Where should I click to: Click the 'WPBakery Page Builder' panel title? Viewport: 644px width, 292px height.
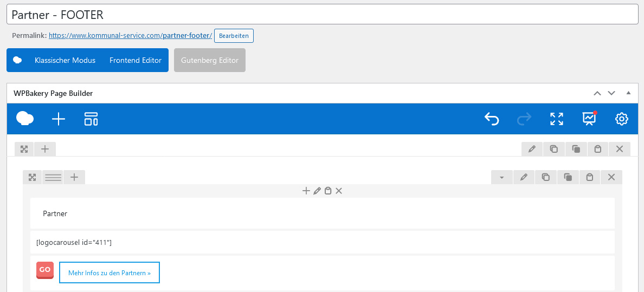coord(53,93)
